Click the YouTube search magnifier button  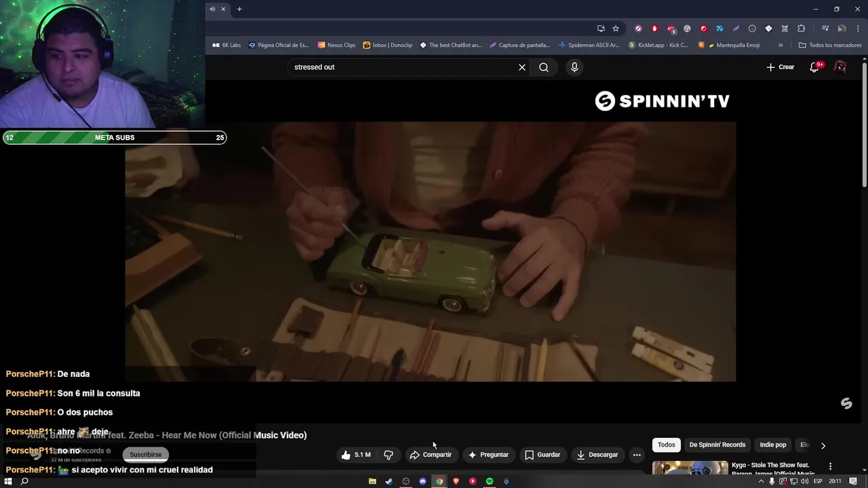[544, 67]
